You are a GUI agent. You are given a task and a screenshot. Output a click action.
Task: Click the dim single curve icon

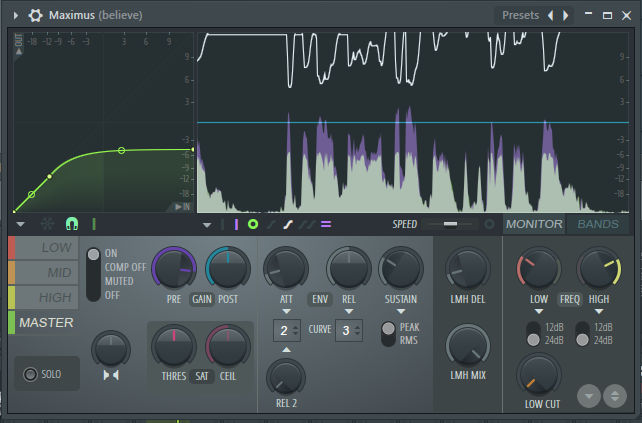coord(271,224)
